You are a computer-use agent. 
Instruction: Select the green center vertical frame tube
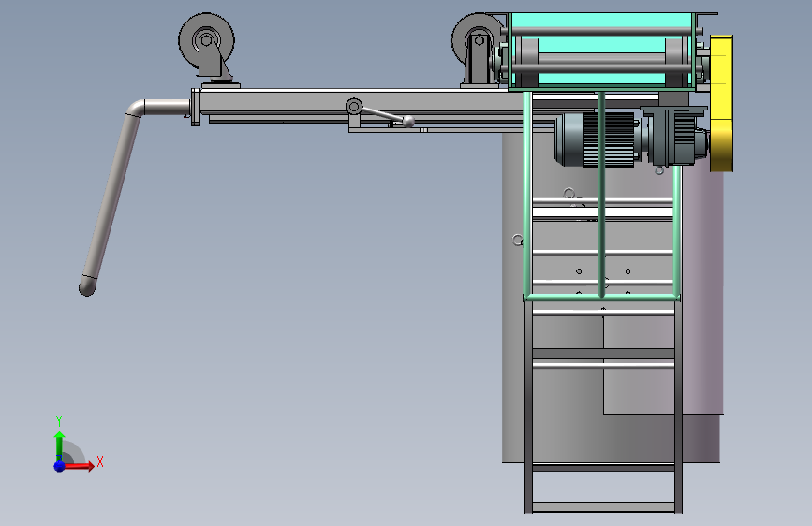(x=600, y=194)
